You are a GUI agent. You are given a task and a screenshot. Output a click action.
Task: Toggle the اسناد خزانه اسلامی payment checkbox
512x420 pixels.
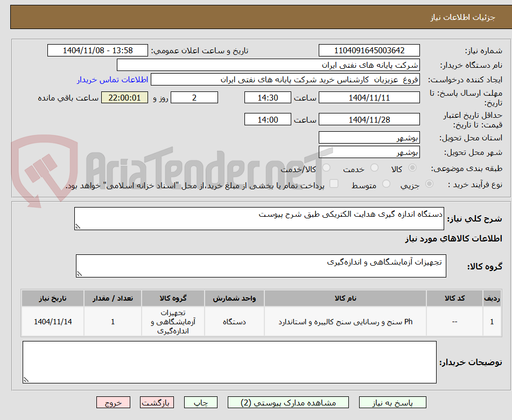(334, 183)
